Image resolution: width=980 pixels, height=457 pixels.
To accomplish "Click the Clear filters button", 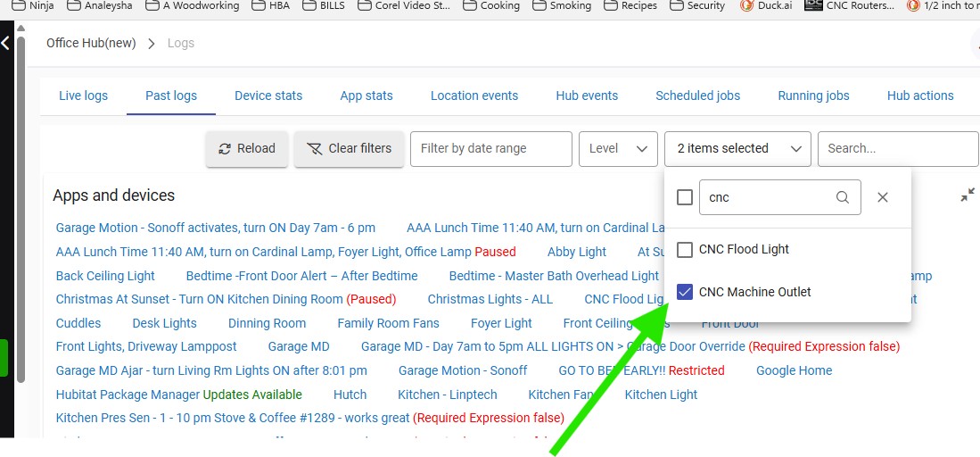I will pos(350,149).
